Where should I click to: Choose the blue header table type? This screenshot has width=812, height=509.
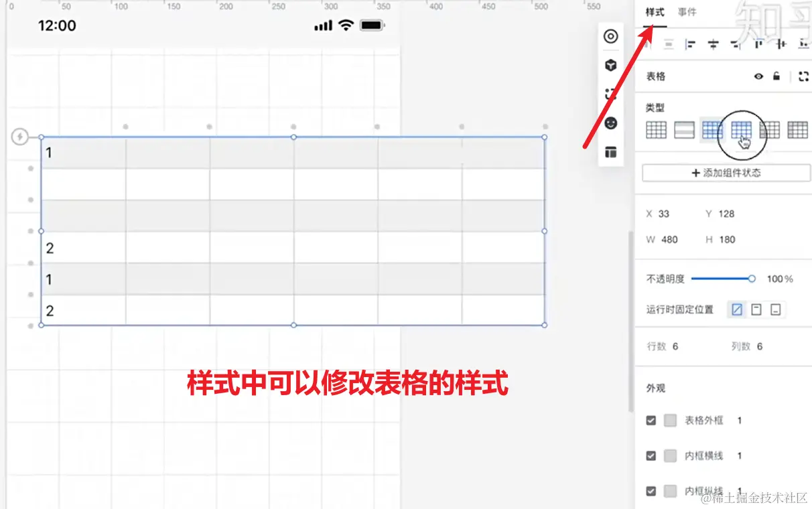712,131
